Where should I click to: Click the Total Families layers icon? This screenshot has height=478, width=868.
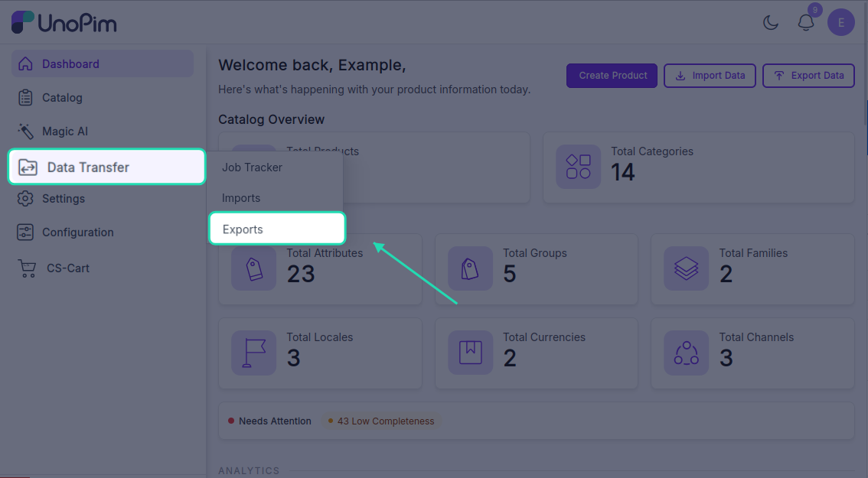click(x=687, y=268)
